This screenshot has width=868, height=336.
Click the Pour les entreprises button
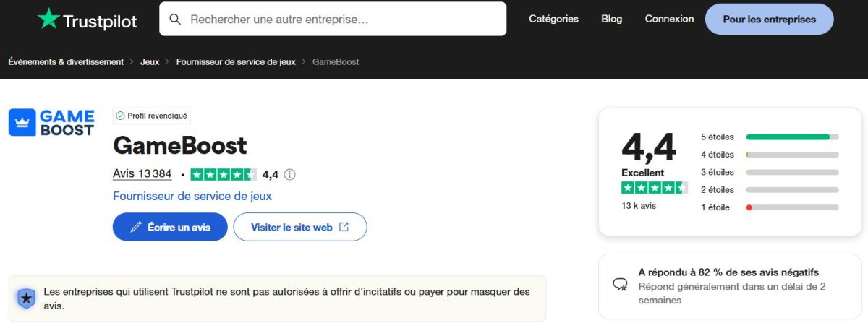click(769, 20)
